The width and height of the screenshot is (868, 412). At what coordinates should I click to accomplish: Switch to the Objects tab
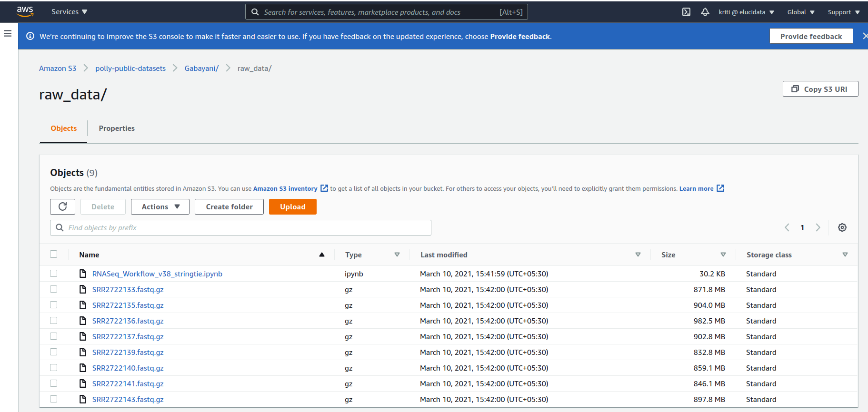point(64,128)
